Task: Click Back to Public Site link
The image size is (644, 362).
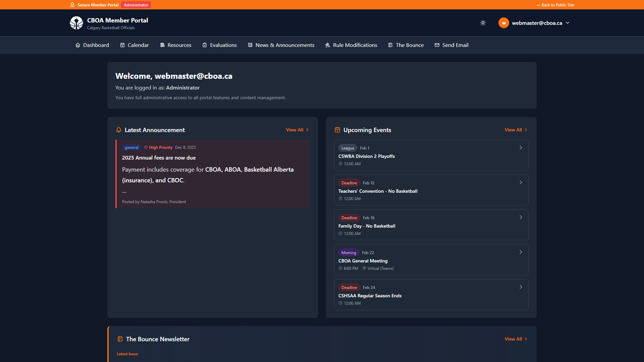Action: (x=555, y=5)
